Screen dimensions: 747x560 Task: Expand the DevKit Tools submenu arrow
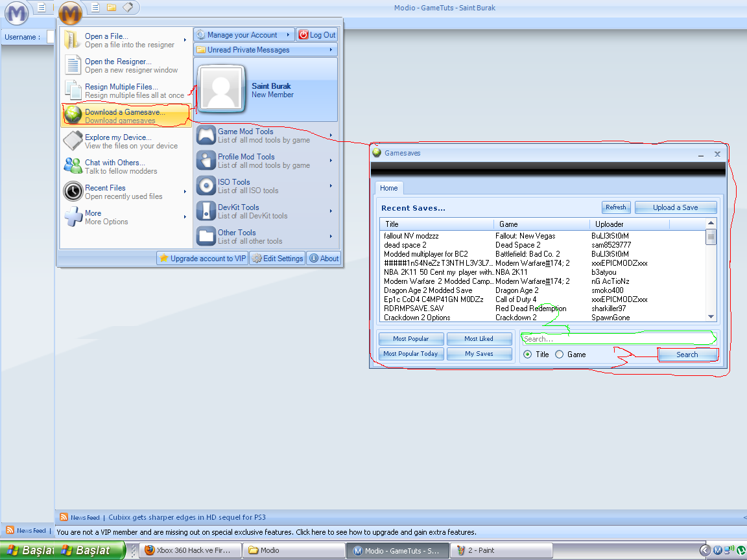[x=331, y=211]
